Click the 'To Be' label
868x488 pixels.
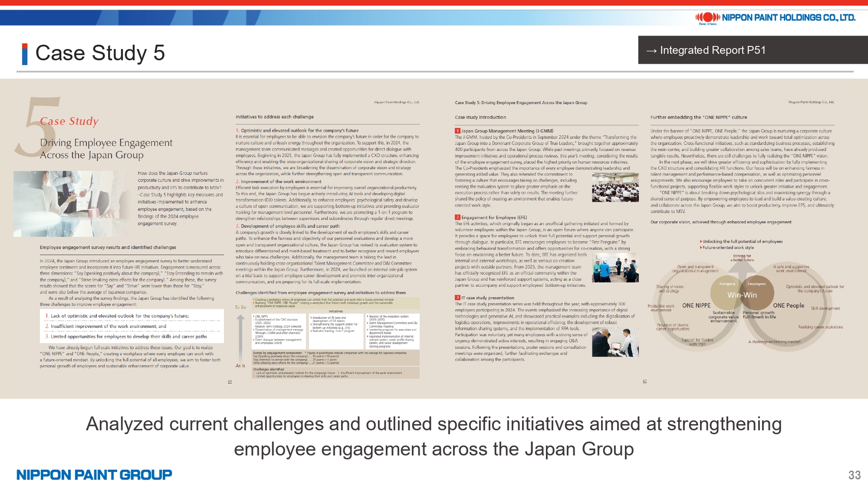(240, 307)
